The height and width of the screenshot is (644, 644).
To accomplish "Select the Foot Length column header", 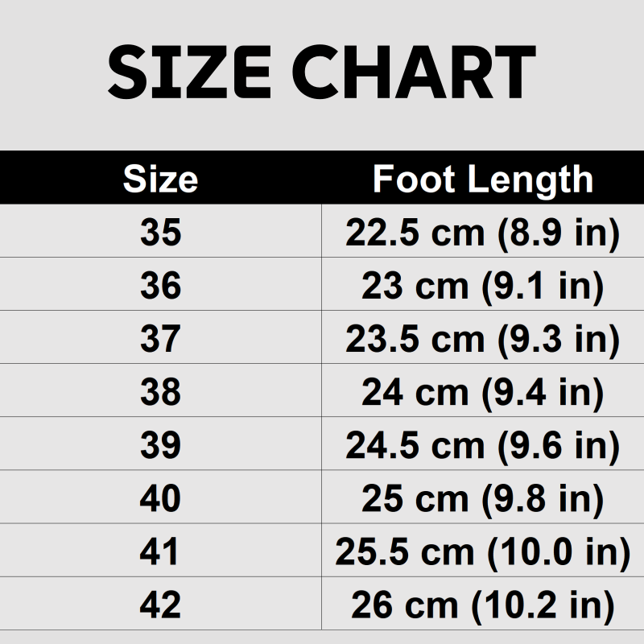I will 482,180.
